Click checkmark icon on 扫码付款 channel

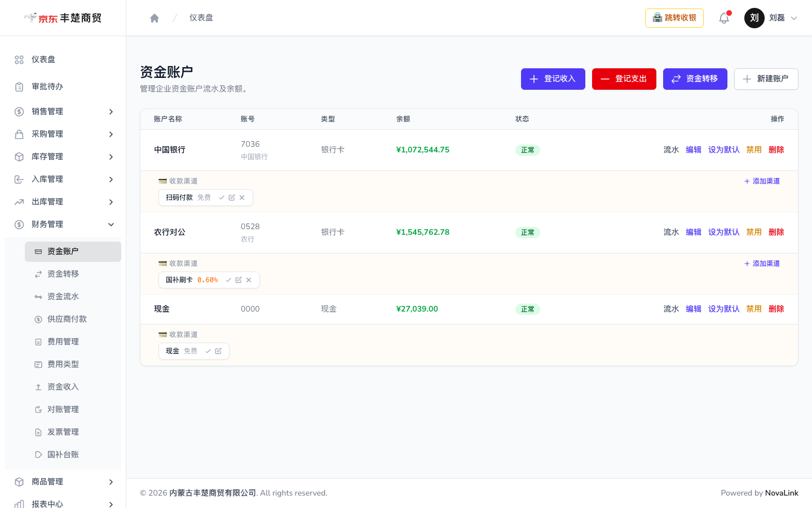pos(222,198)
